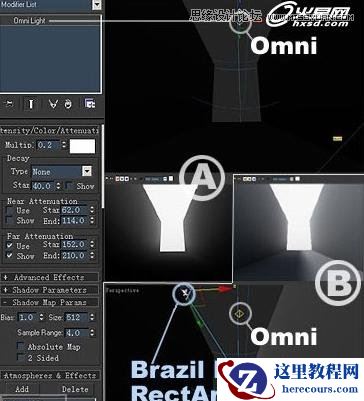Click Far Attenuation Start field 152.0

(74, 245)
